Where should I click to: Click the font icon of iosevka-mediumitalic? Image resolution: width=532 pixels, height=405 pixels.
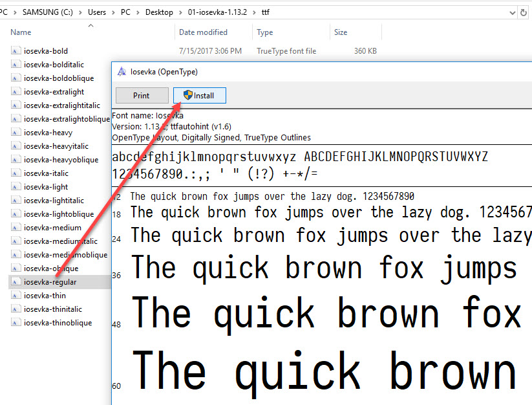tap(15, 241)
